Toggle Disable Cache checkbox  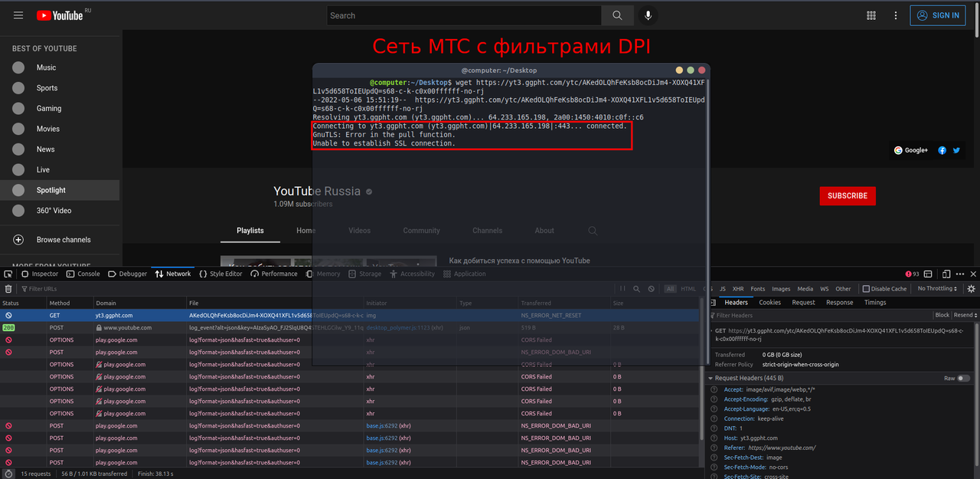point(866,289)
